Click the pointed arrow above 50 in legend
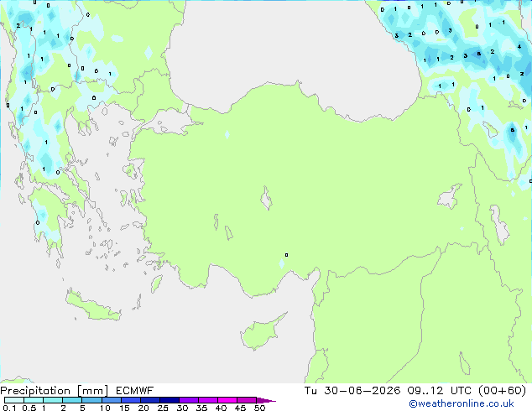This screenshot has width=532, height=411. 266,400
